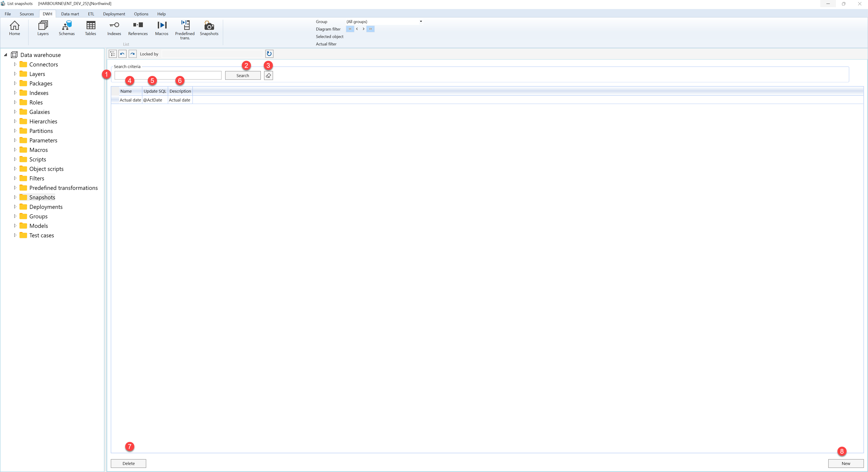Open the Schemas list icon
Screen dimensions: 868x472
click(67, 28)
